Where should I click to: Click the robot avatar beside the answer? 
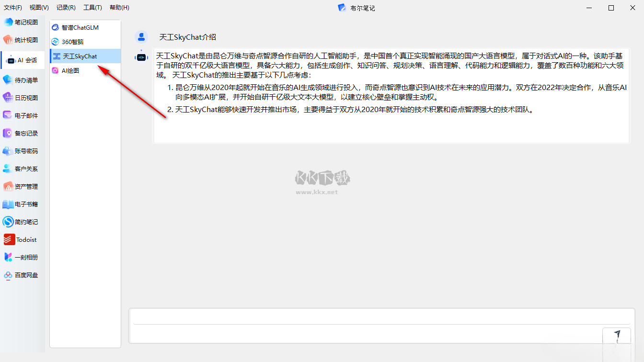pos(141,57)
